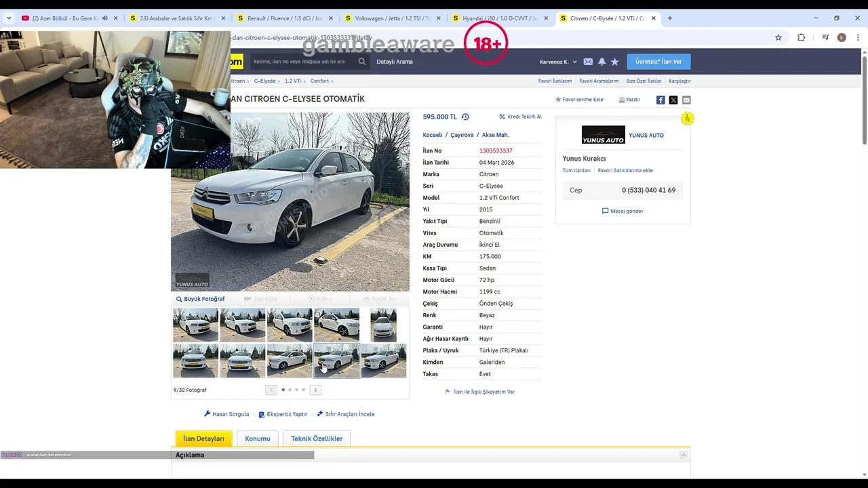
Task: Click Kocaeli location link
Action: point(433,135)
